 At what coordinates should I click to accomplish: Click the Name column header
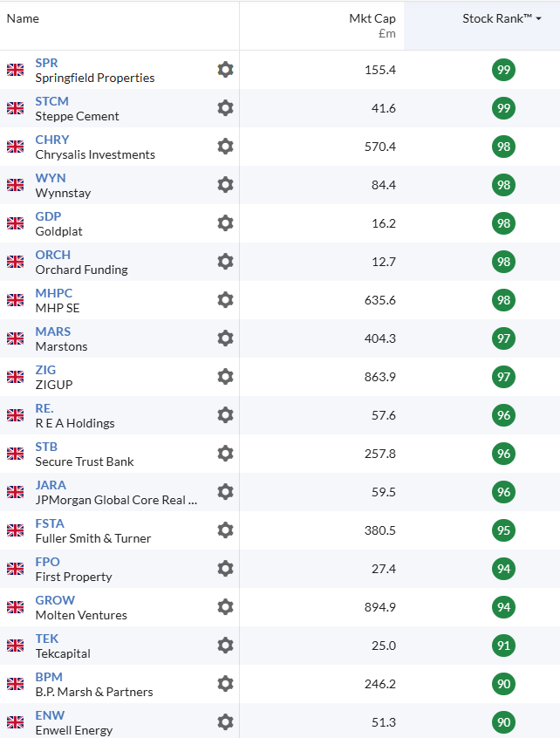pyautogui.click(x=23, y=18)
